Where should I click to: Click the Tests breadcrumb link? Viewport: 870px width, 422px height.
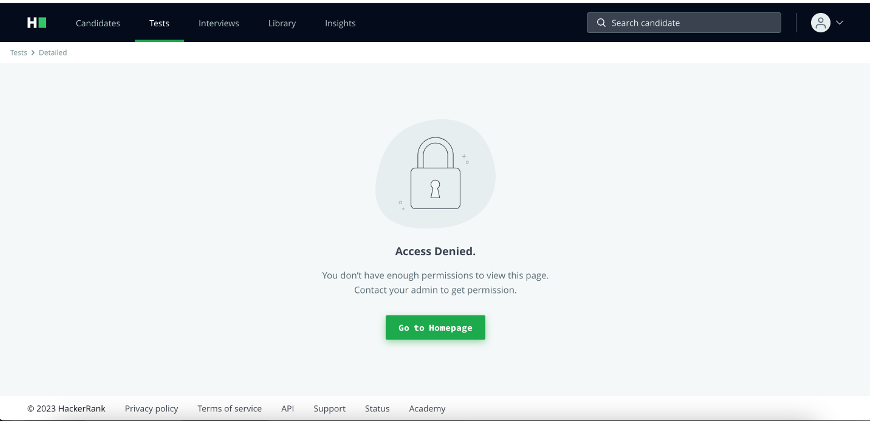pyautogui.click(x=18, y=53)
